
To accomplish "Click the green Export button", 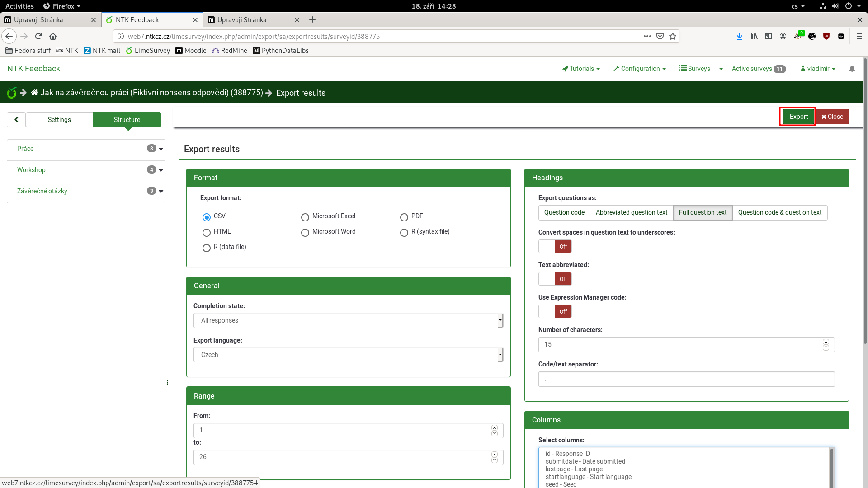I will pyautogui.click(x=798, y=117).
